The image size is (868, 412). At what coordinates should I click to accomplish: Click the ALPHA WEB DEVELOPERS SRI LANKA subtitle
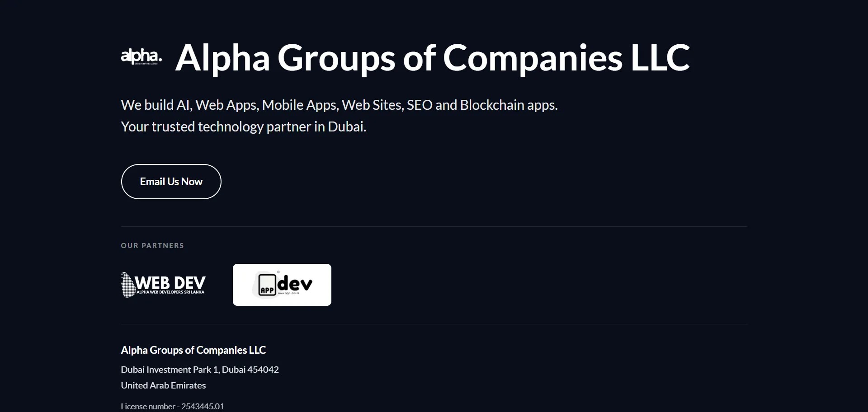(170, 293)
